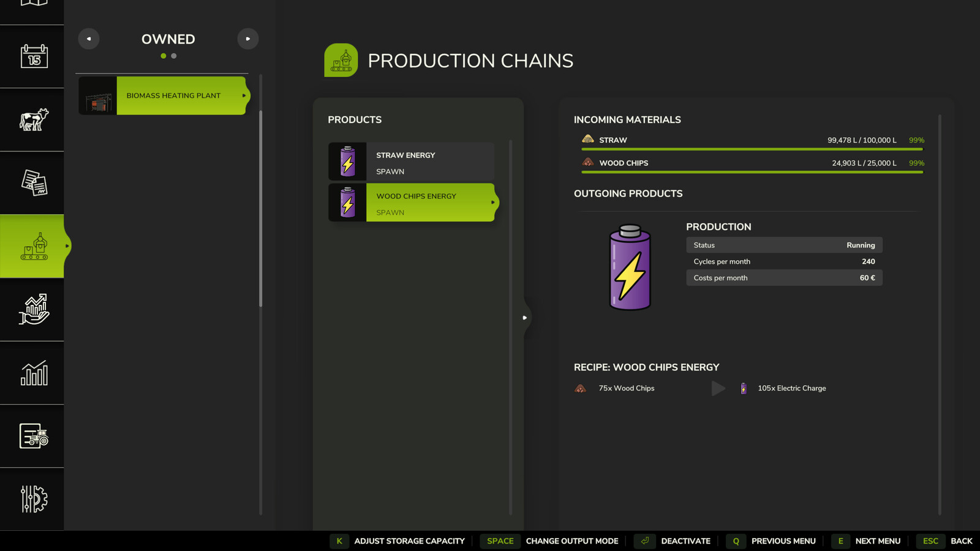980x551 pixels.
Task: Select the Straw Energy product
Action: (412, 162)
